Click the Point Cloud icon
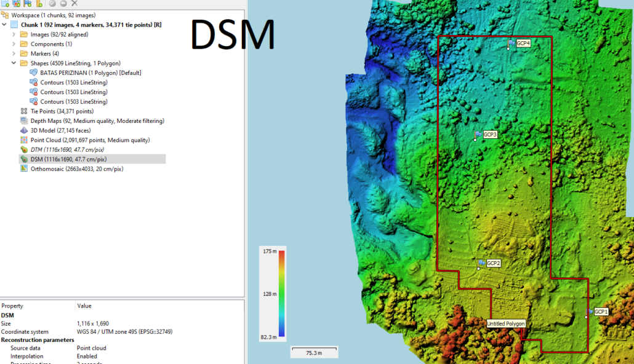The width and height of the screenshot is (634, 364). [x=24, y=140]
